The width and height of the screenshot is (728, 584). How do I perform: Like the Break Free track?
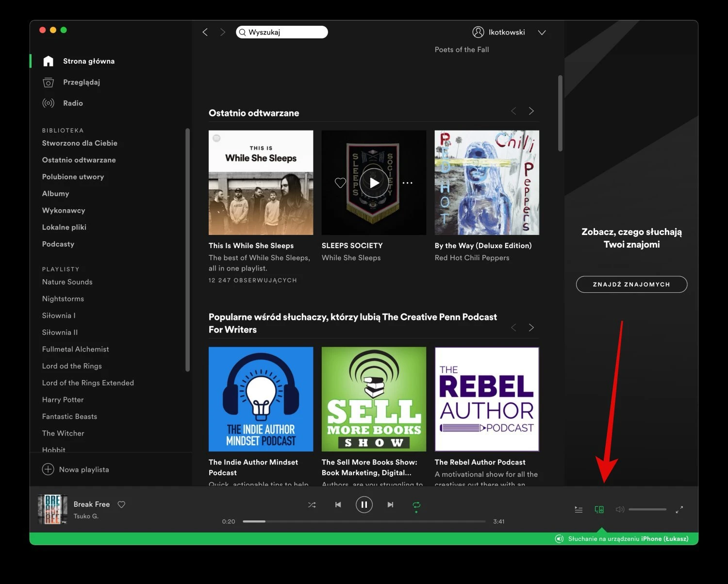(121, 504)
